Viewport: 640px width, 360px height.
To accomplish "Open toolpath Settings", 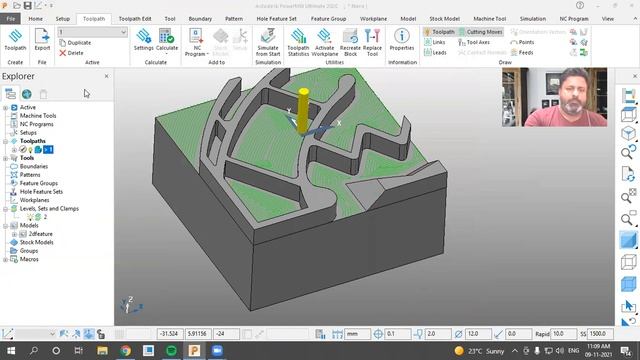I will pyautogui.click(x=144, y=40).
